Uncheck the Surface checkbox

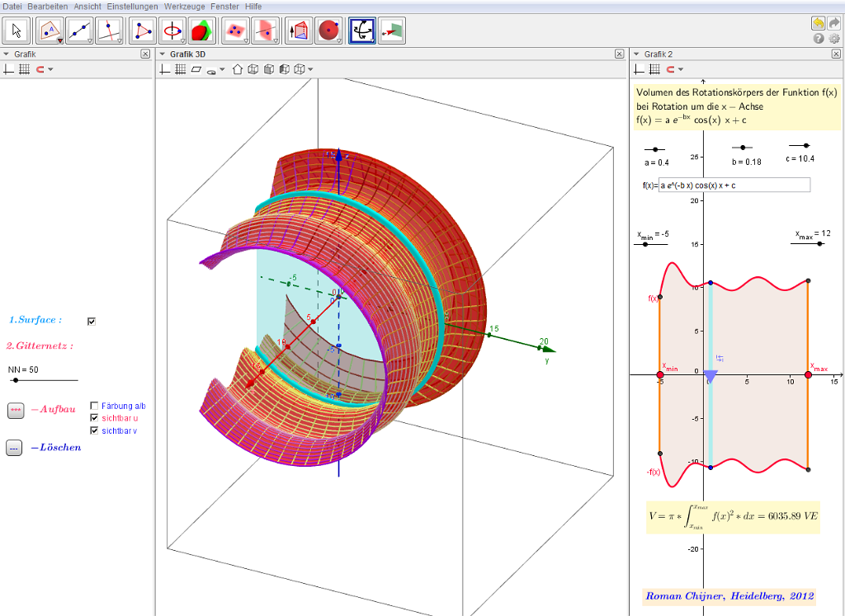click(x=92, y=321)
